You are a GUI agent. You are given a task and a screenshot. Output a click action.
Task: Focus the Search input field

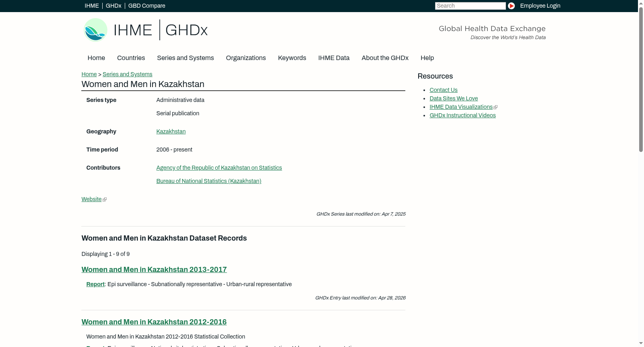tap(470, 6)
